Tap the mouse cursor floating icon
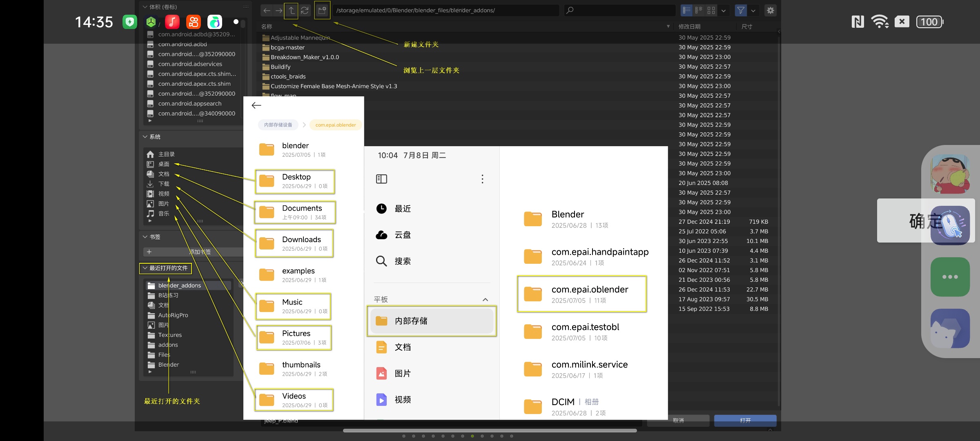This screenshot has width=980, height=441. [950, 225]
